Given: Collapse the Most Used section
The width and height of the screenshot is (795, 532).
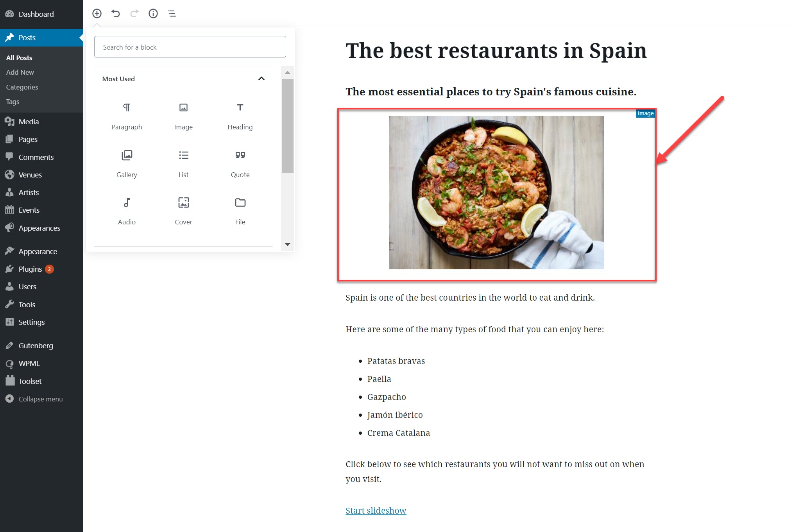Looking at the screenshot, I should 261,79.
